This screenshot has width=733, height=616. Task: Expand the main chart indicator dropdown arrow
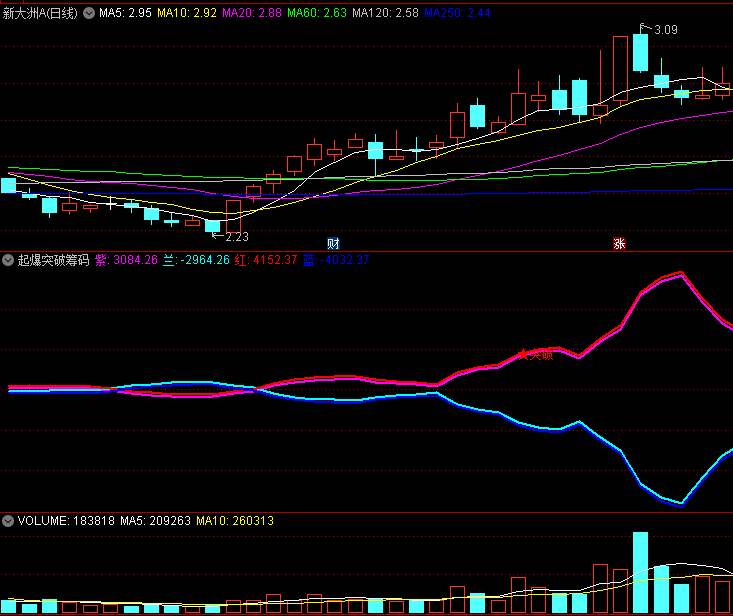click(89, 13)
